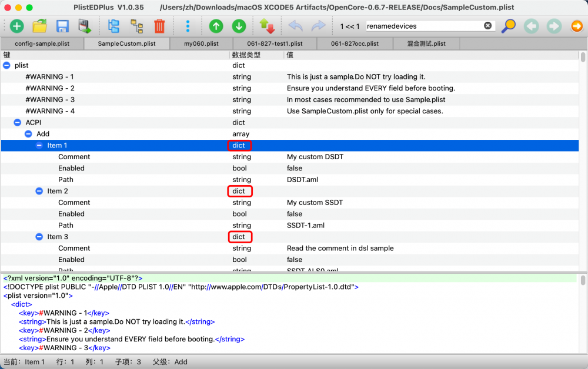This screenshot has height=369, width=588.
Task: Open the my060.plist tab
Action: point(201,43)
